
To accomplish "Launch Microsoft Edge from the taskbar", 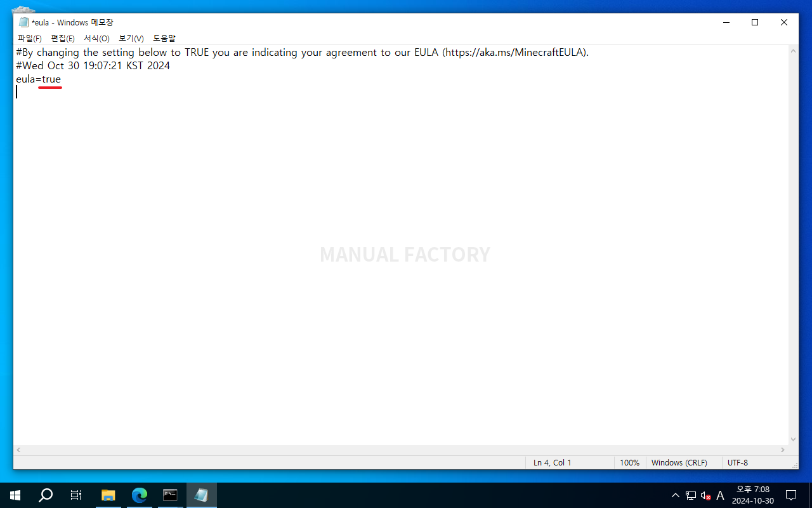I will point(139,495).
